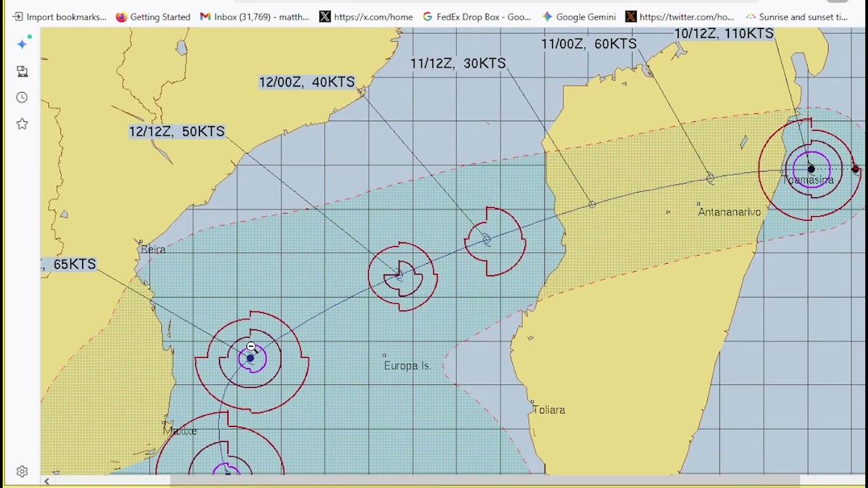Screen dimensions: 868x488
Task: Open the https://x.com/home bookmark
Action: (366, 16)
